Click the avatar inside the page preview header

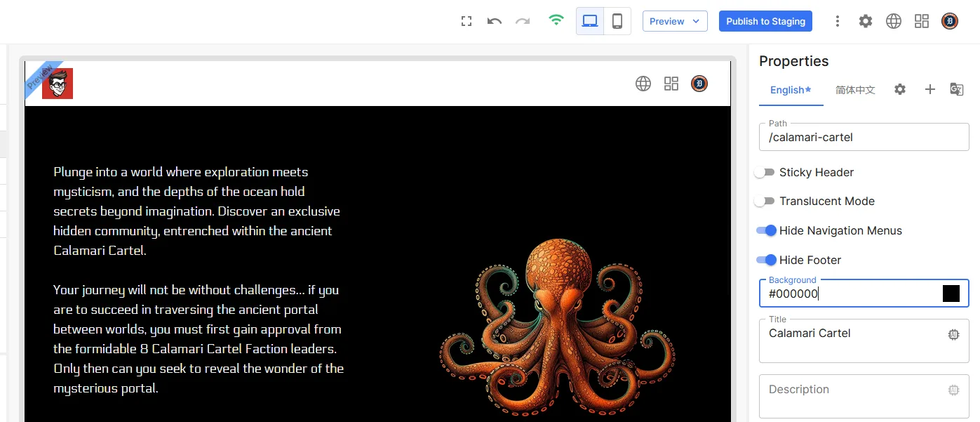[699, 84]
